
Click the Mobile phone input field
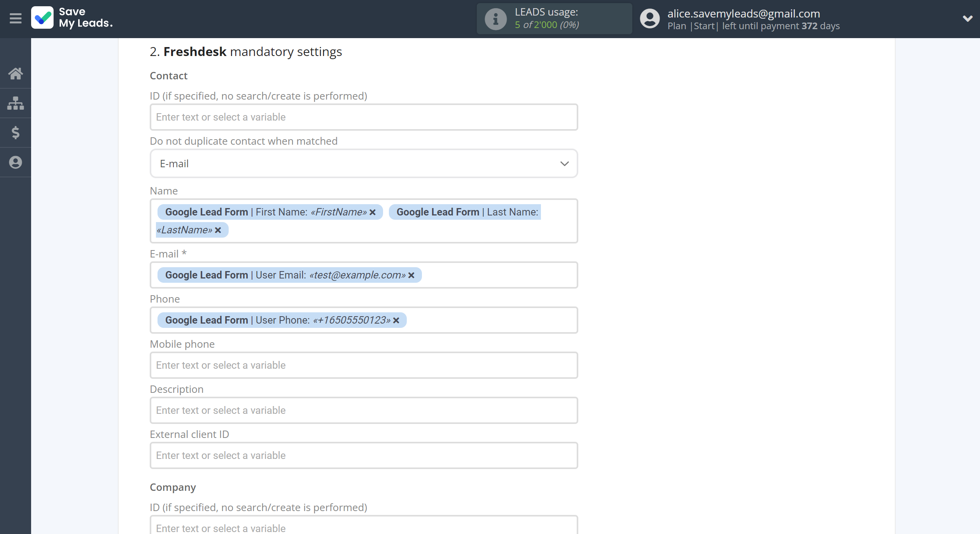(364, 365)
